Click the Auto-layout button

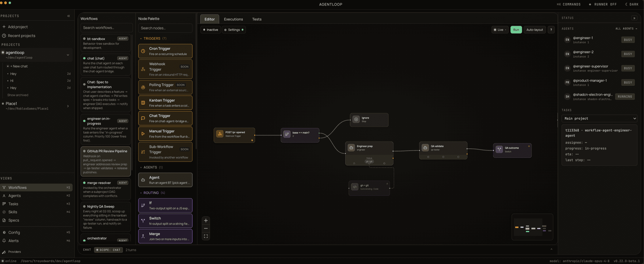click(535, 30)
